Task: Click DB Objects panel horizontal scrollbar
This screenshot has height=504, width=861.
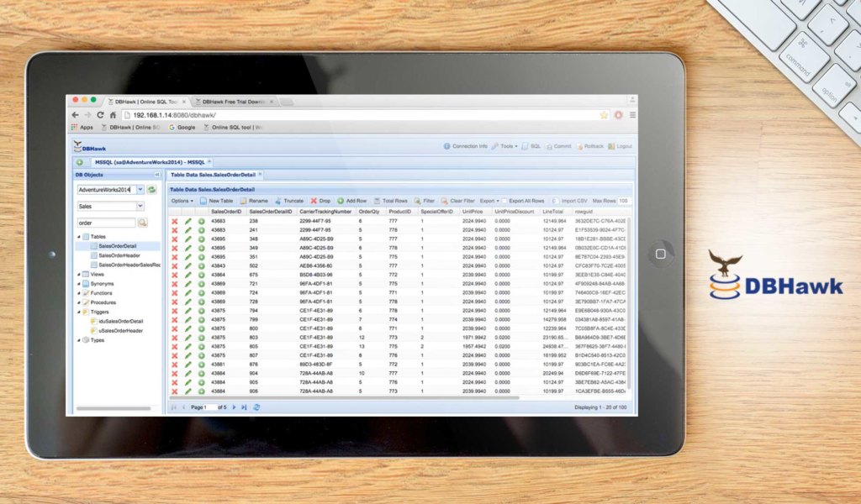Action: click(114, 408)
